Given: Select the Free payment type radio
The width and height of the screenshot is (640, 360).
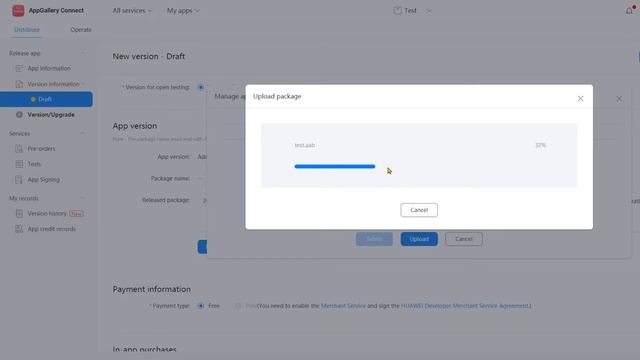Looking at the screenshot, I should [200, 306].
